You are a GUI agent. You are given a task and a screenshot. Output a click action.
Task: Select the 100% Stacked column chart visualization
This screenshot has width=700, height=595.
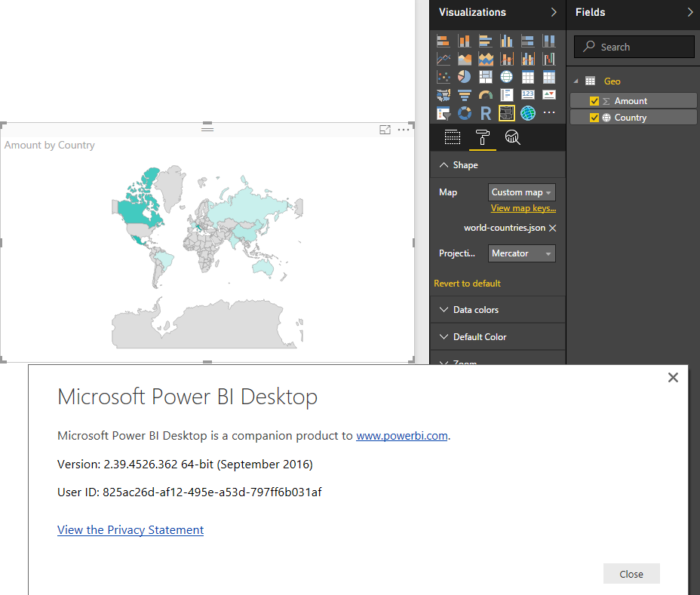(x=549, y=41)
